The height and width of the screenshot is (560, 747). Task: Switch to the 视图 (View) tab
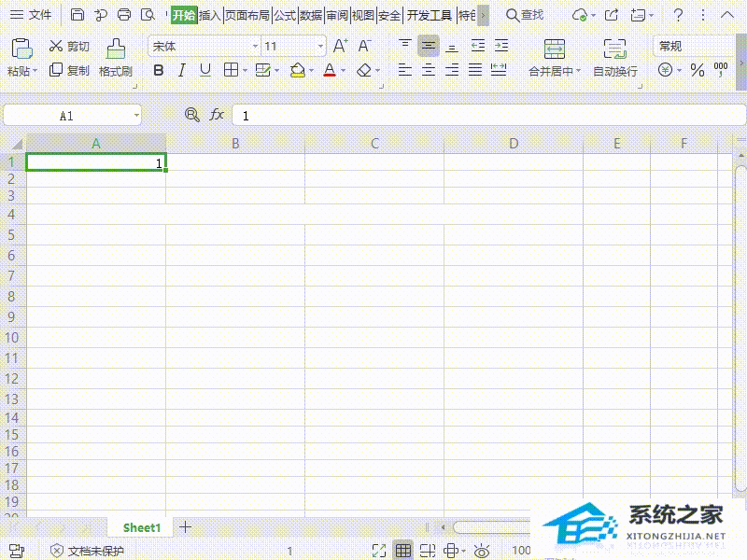pos(363,15)
